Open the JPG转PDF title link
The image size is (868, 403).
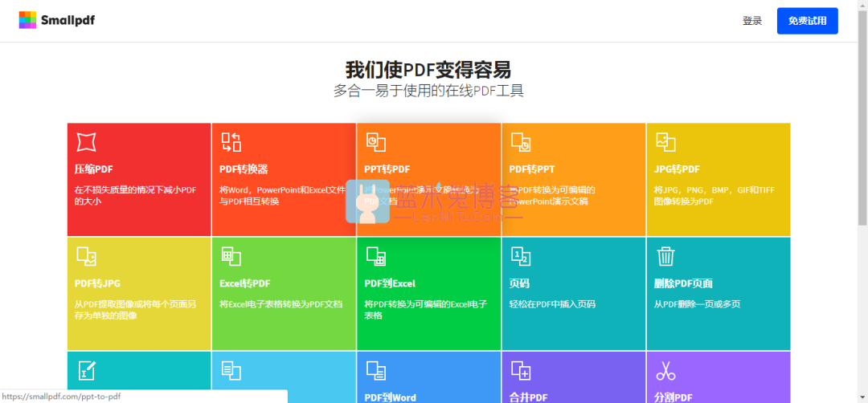[x=677, y=169]
